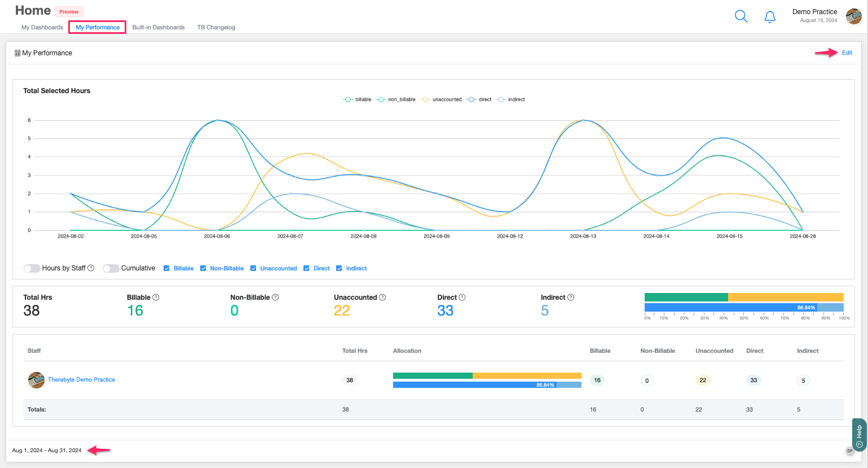Click the info icon beside Billable total
The image size is (868, 468).
156,298
